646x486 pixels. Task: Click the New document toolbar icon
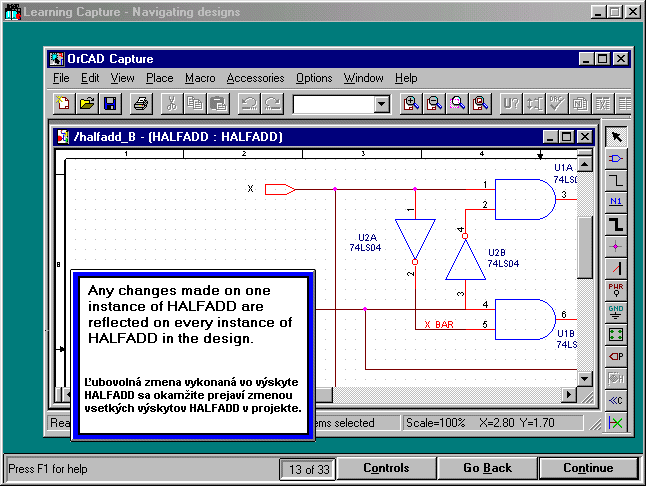[65, 103]
